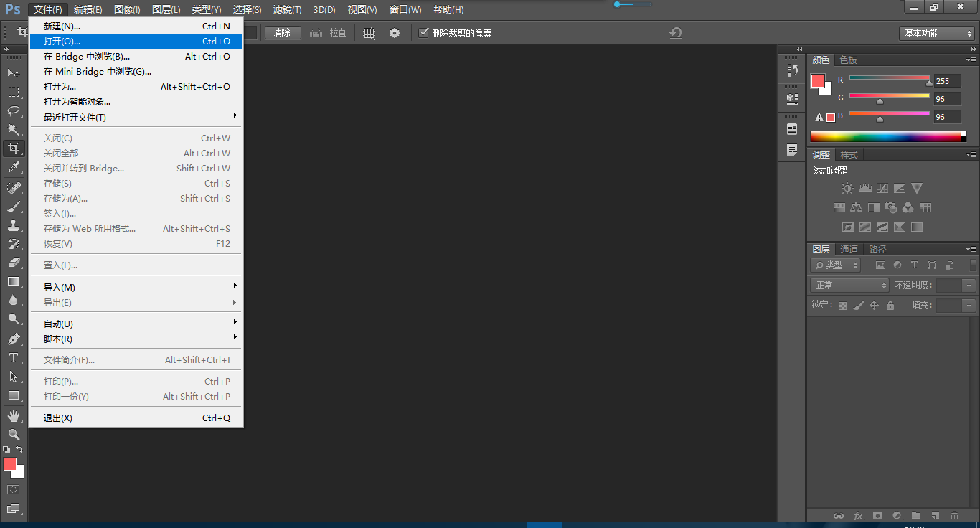Add a Brightness/Contrast adjustment

847,189
